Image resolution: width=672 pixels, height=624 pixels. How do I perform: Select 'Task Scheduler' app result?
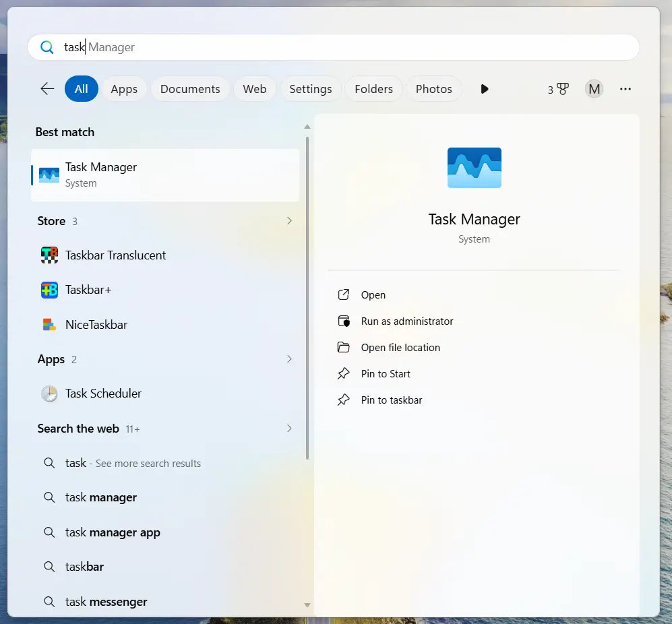pos(165,394)
